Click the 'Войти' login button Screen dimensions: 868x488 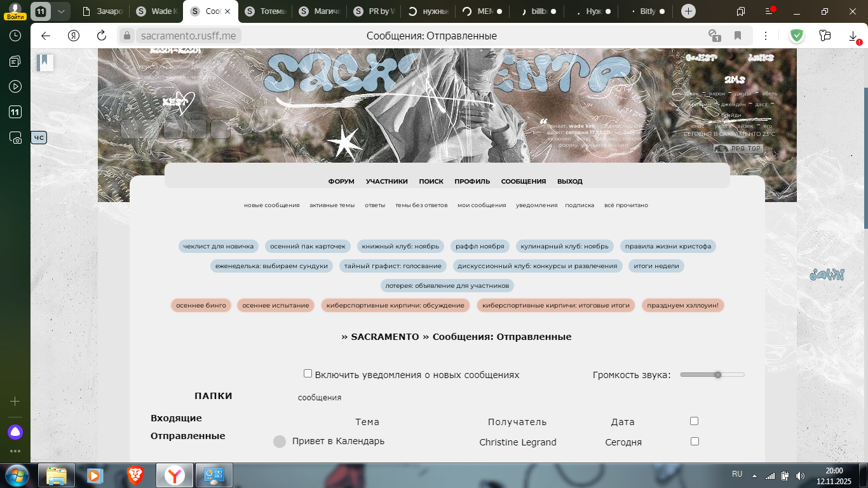[15, 17]
